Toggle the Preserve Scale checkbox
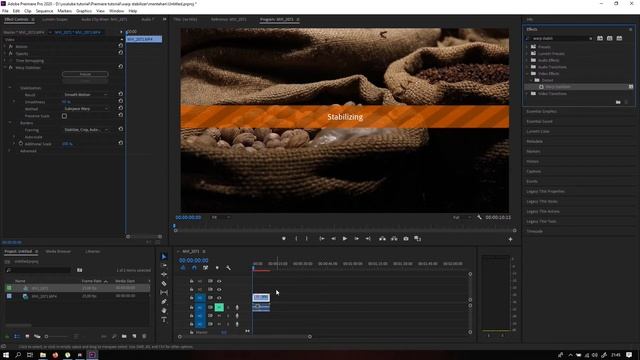 [64, 116]
